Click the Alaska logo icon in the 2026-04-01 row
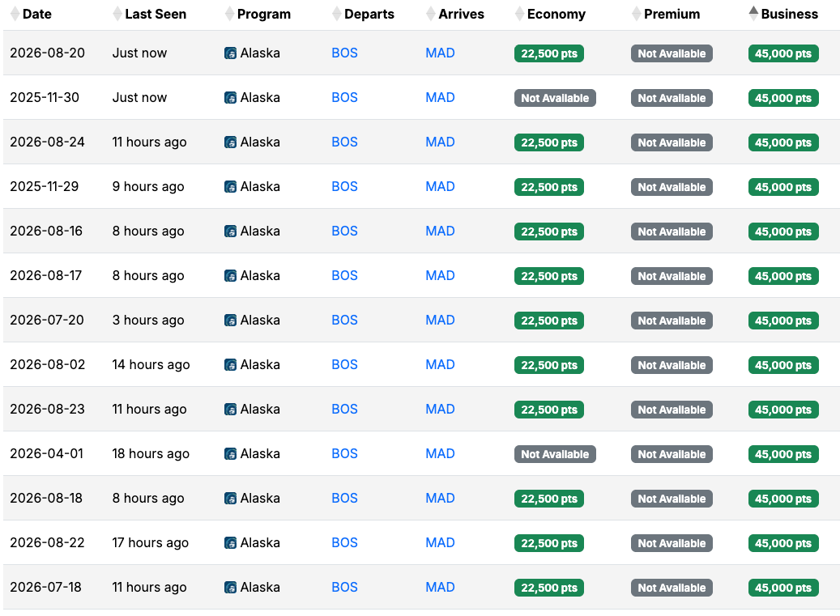The height and width of the screenshot is (616, 840). point(230,453)
